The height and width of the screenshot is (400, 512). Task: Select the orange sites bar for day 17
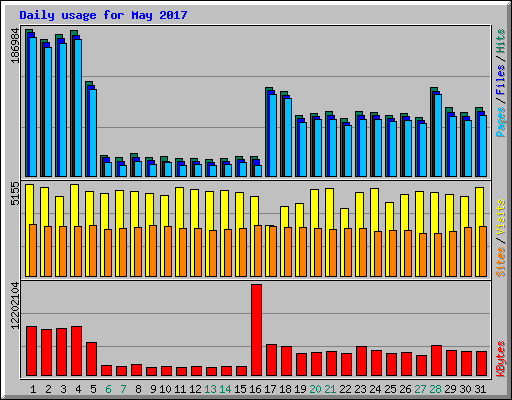pyautogui.click(x=273, y=252)
